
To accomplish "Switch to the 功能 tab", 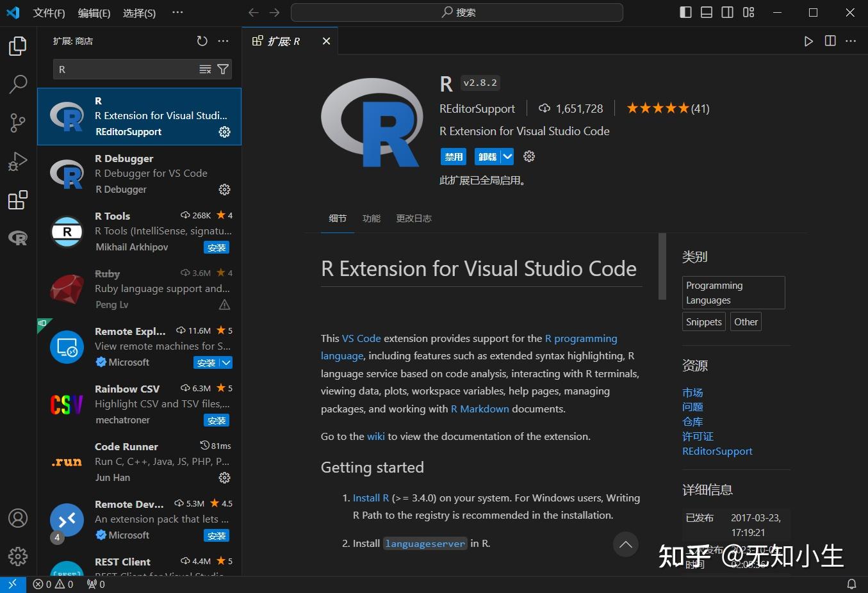I will click(x=371, y=218).
